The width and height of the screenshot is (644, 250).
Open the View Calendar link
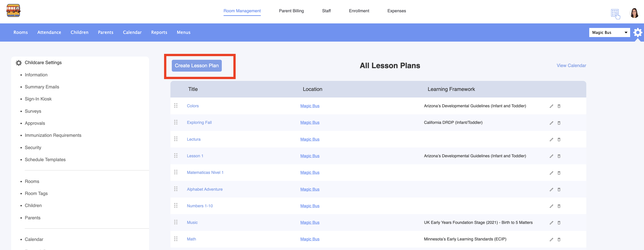click(x=571, y=65)
